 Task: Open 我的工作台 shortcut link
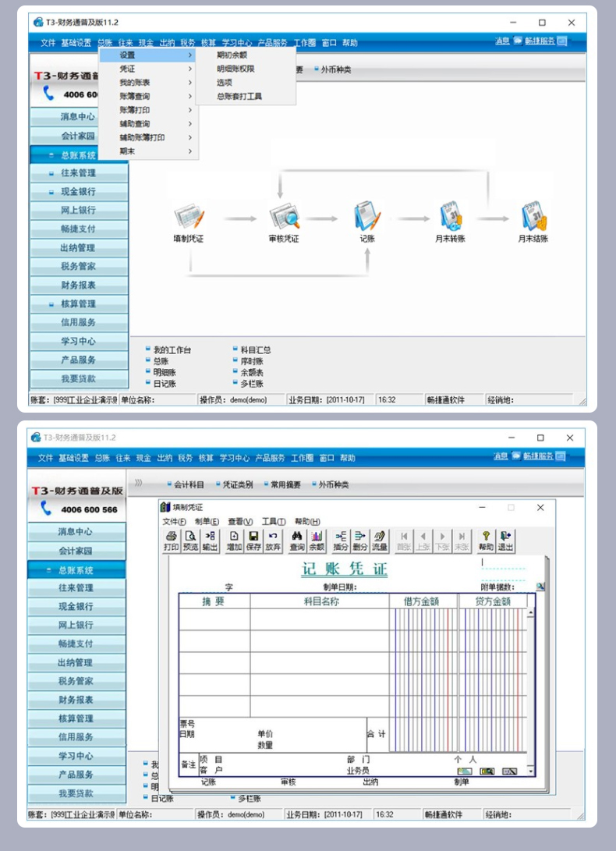(x=172, y=350)
